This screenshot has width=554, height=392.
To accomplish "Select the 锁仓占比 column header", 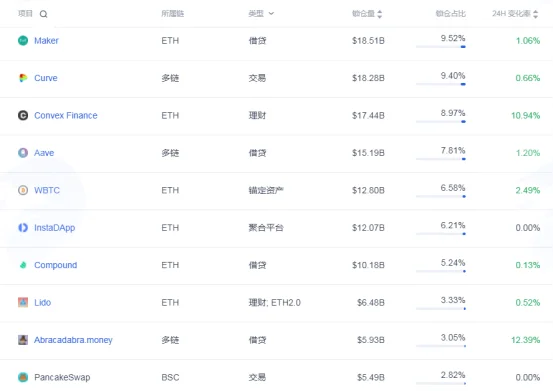I will coord(450,14).
